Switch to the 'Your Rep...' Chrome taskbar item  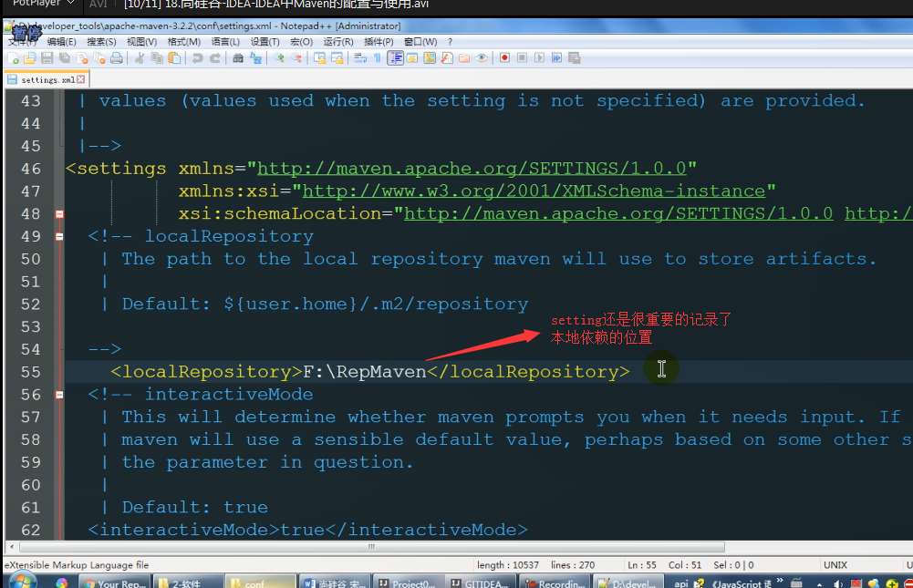pyautogui.click(x=115, y=583)
